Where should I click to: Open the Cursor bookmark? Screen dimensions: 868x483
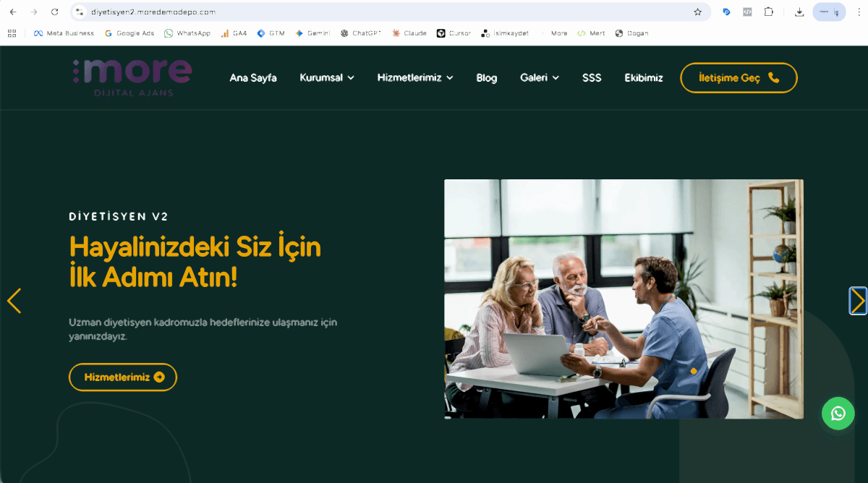[x=454, y=33]
